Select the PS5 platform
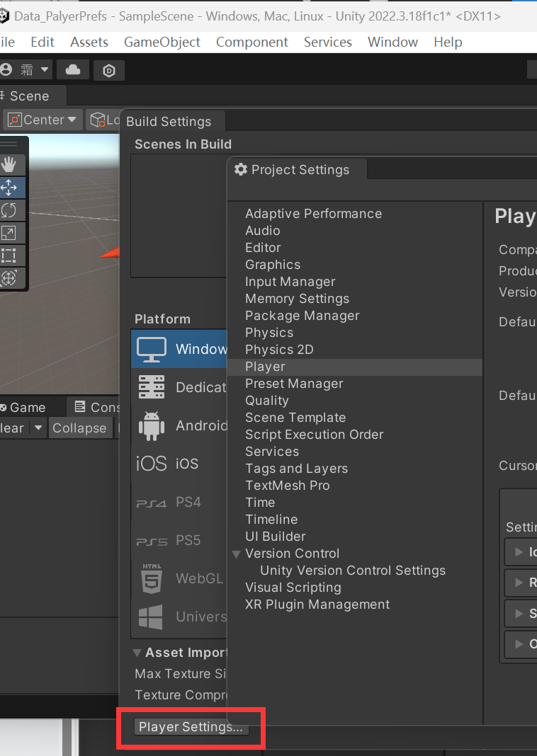537x756 pixels. coord(179,540)
